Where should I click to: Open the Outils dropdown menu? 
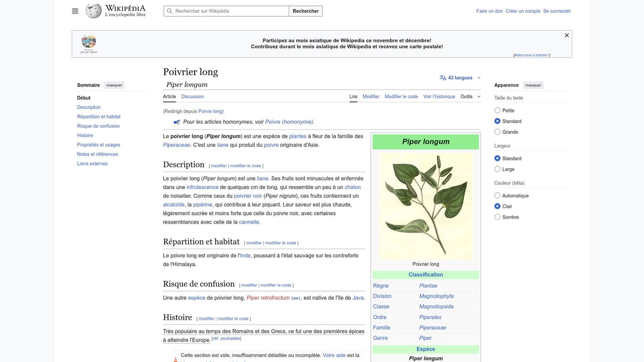pos(470,97)
